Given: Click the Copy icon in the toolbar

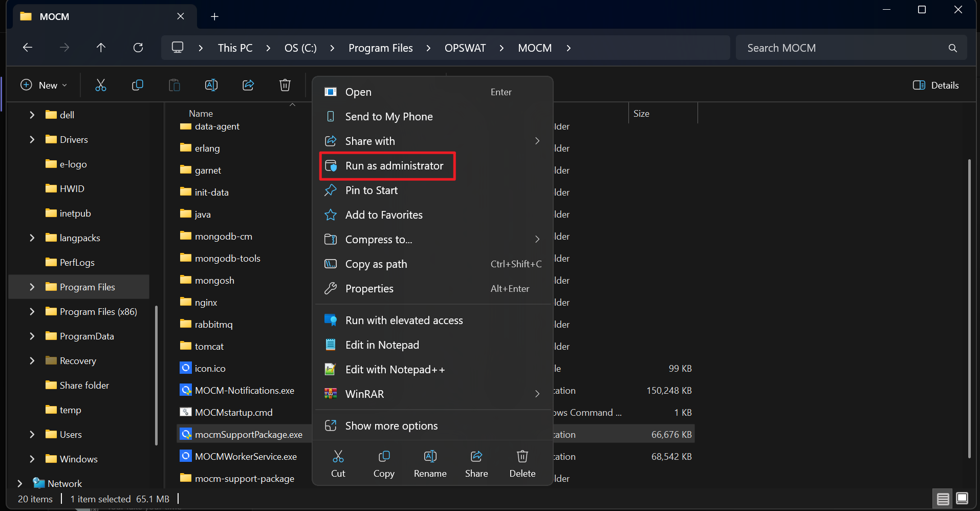Looking at the screenshot, I should click(138, 85).
